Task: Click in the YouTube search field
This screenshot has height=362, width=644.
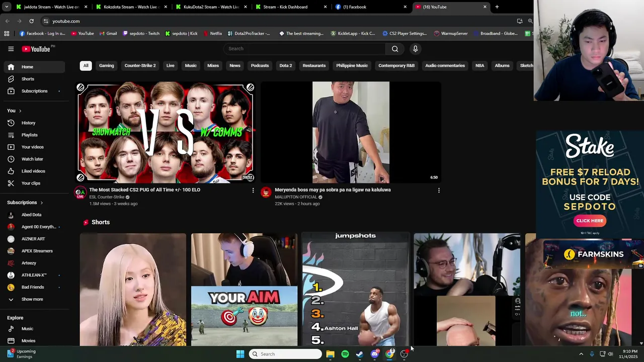Action: click(x=304, y=49)
